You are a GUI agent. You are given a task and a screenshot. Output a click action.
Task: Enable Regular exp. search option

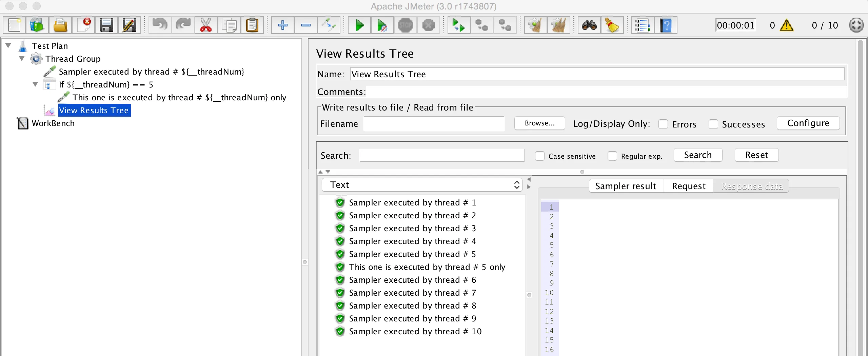pyautogui.click(x=612, y=156)
